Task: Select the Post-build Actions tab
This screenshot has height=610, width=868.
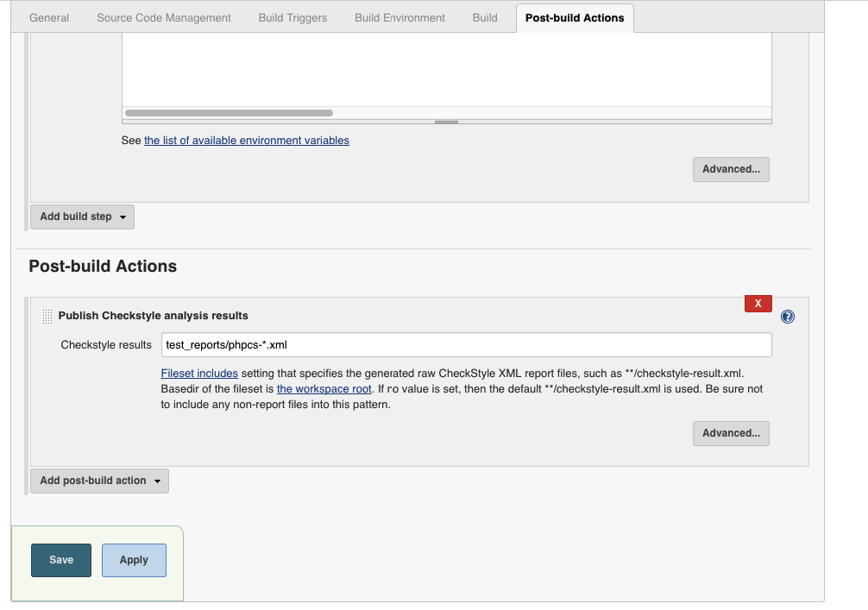Action: 574,17
